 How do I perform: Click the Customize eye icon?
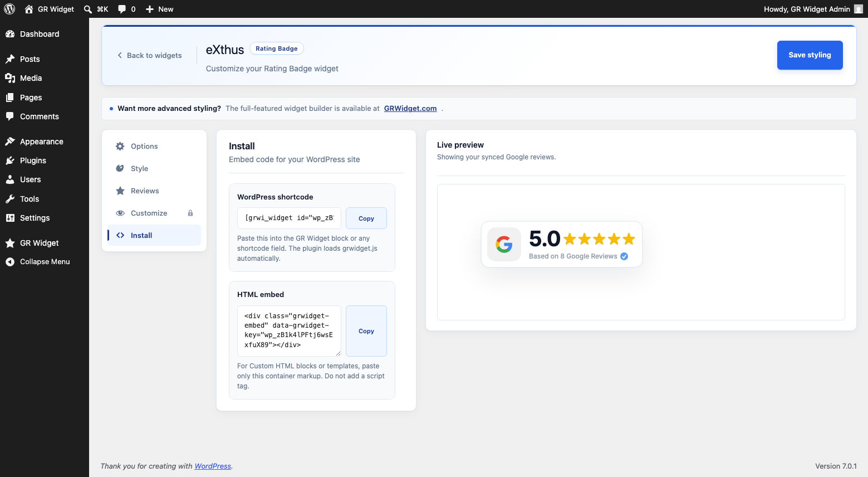click(x=120, y=213)
